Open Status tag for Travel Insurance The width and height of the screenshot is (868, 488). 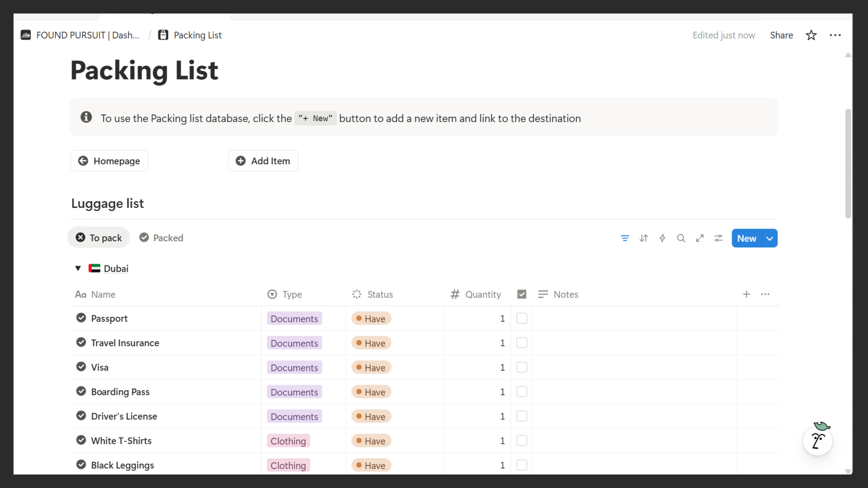tap(371, 343)
